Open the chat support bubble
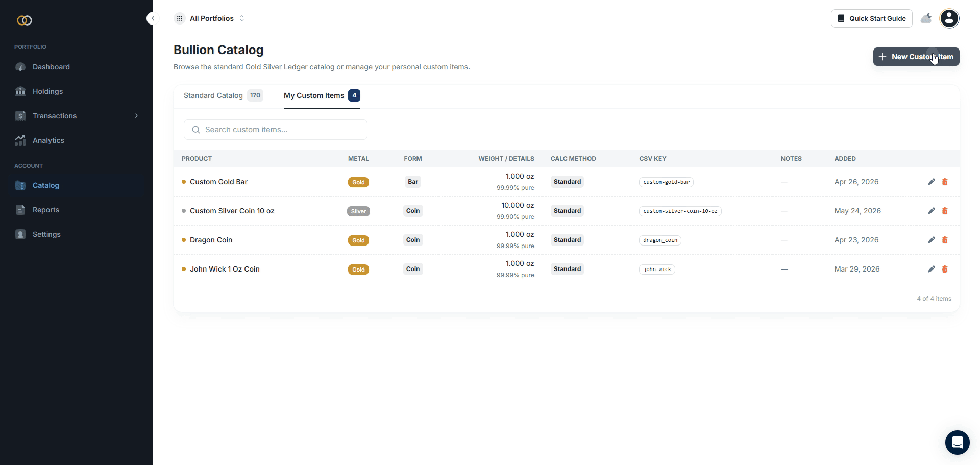Viewport: 980px width, 465px height. pos(958,443)
